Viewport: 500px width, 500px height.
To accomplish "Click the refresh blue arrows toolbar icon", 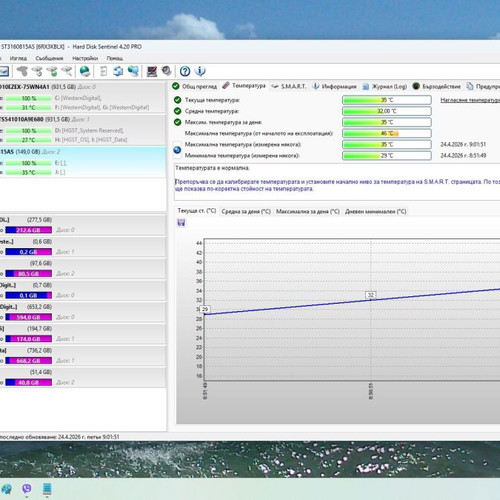I will click(118, 71).
